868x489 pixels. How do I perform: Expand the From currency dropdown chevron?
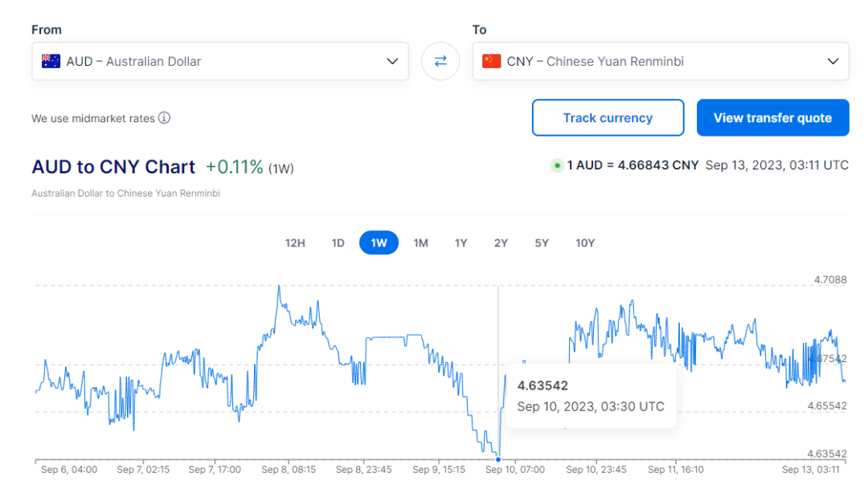[392, 61]
